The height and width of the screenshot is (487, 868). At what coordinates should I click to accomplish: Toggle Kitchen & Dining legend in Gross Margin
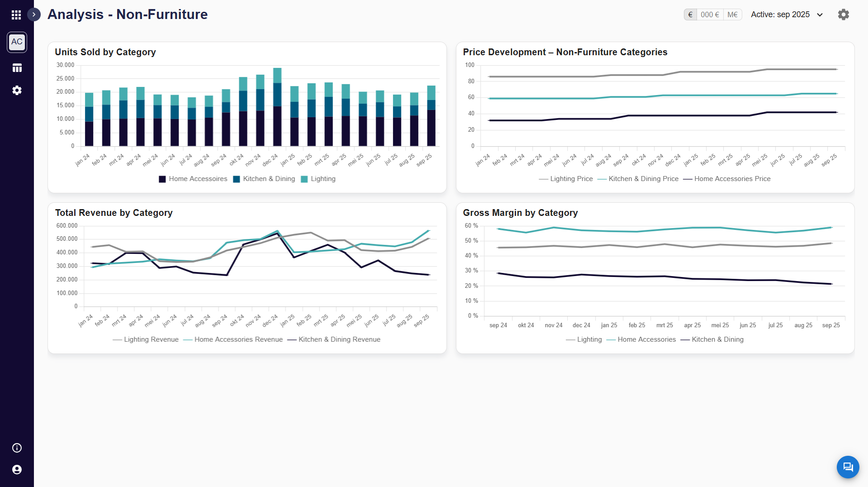pyautogui.click(x=712, y=339)
